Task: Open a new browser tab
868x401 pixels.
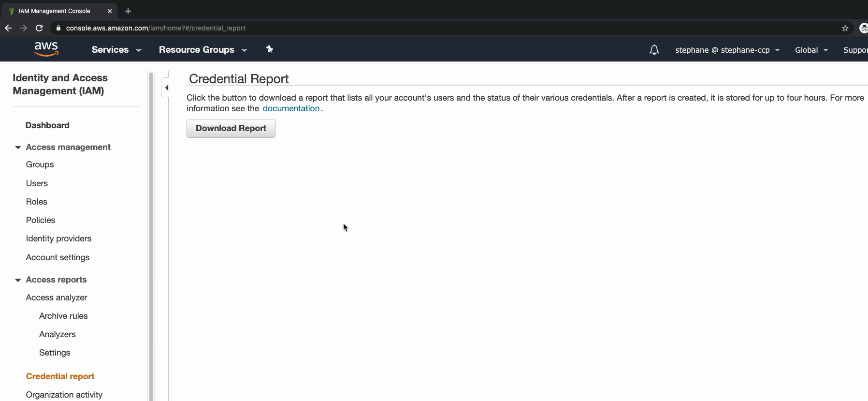Action: [x=128, y=11]
